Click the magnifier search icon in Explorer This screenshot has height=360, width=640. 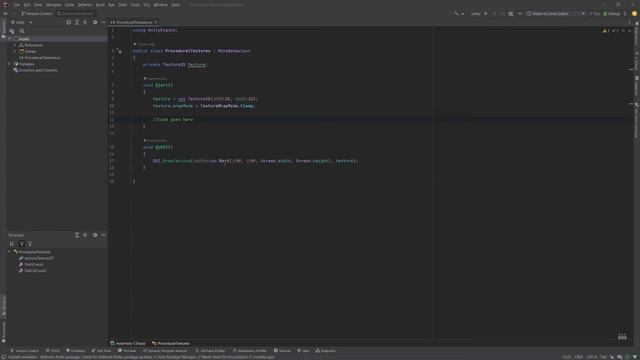click(x=22, y=31)
